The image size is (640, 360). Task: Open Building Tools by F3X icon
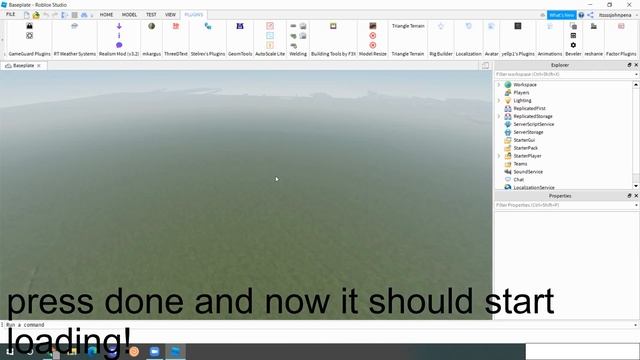point(333,26)
